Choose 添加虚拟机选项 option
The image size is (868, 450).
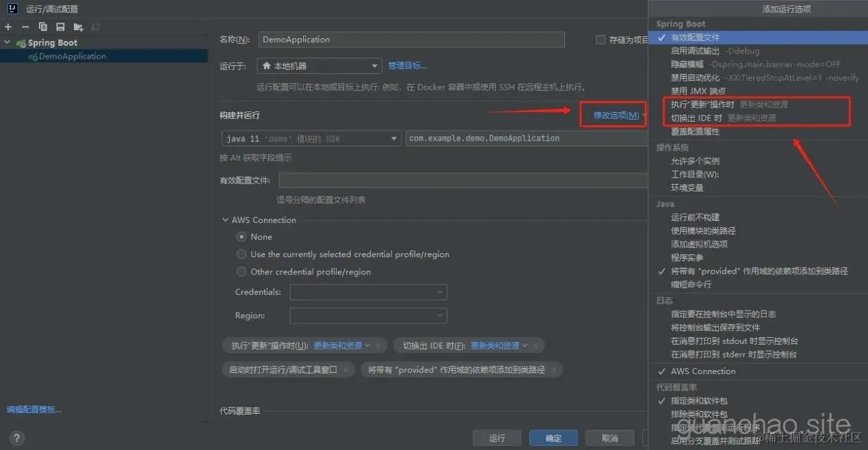point(758,244)
